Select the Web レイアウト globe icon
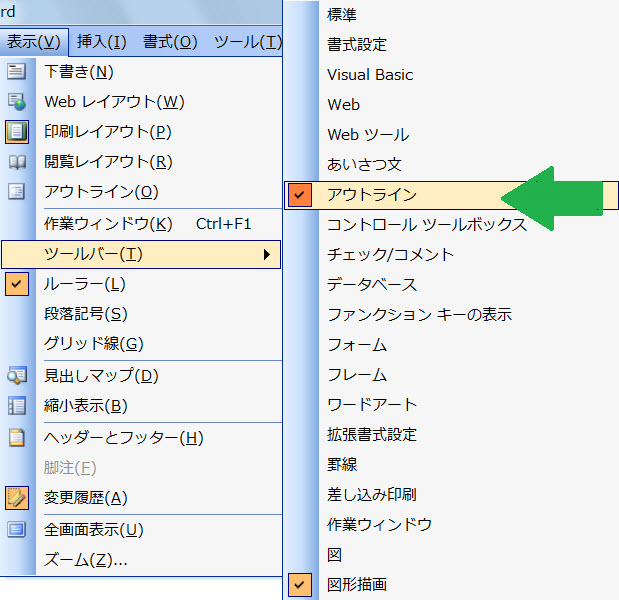 tap(17, 102)
